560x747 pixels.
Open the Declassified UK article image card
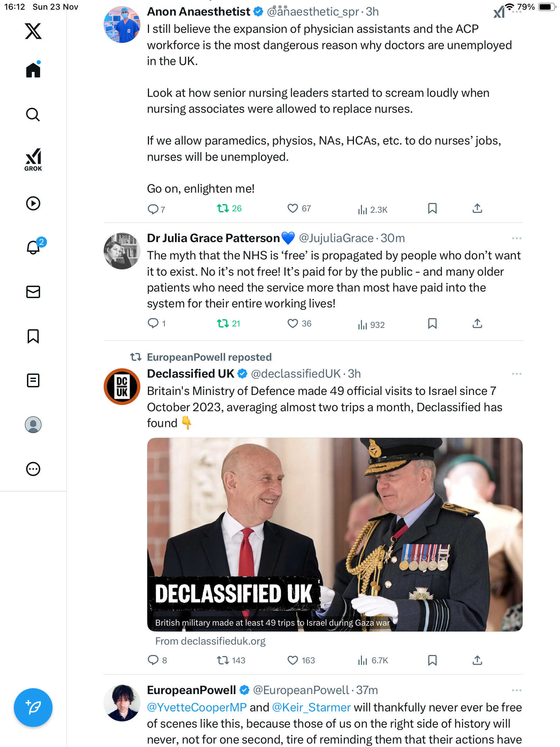[x=335, y=534]
